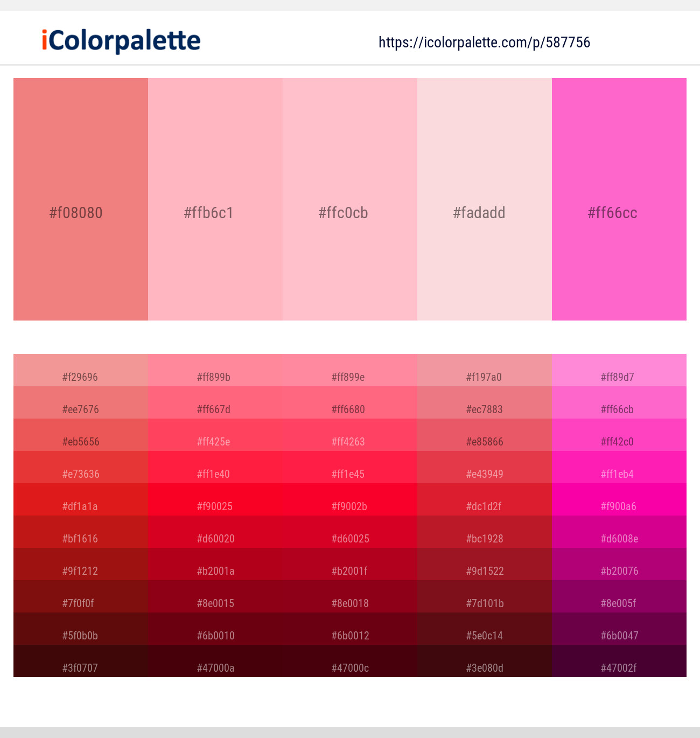Click the #f90025 bright red shade
The height and width of the screenshot is (738, 700).
(x=215, y=506)
